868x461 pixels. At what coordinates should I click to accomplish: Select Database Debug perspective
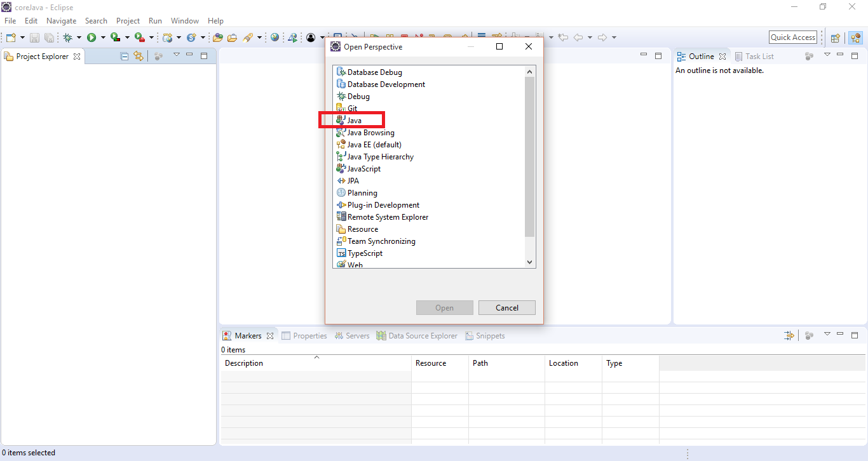370,72
